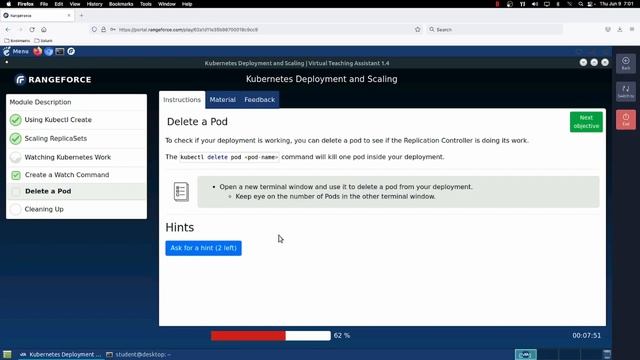This screenshot has height=360, width=640.
Task: Click Firefox back arrow
Action: tap(8, 29)
